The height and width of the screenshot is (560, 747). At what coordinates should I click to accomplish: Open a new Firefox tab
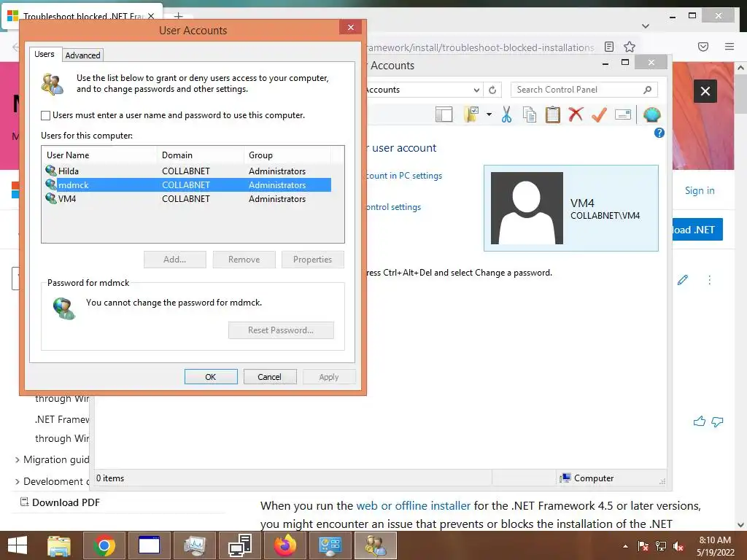coord(178,16)
